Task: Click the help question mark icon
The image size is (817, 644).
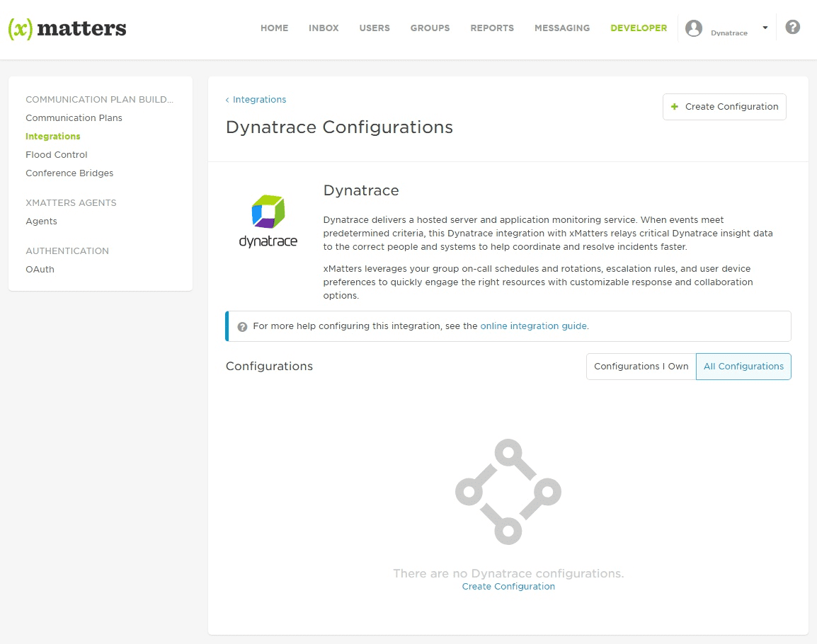Action: tap(792, 26)
